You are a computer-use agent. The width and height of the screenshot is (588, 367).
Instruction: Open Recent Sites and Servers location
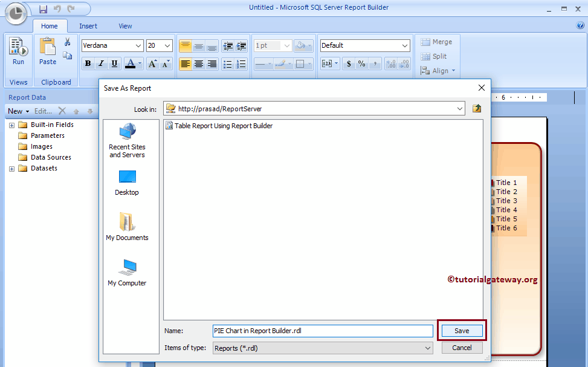point(127,141)
